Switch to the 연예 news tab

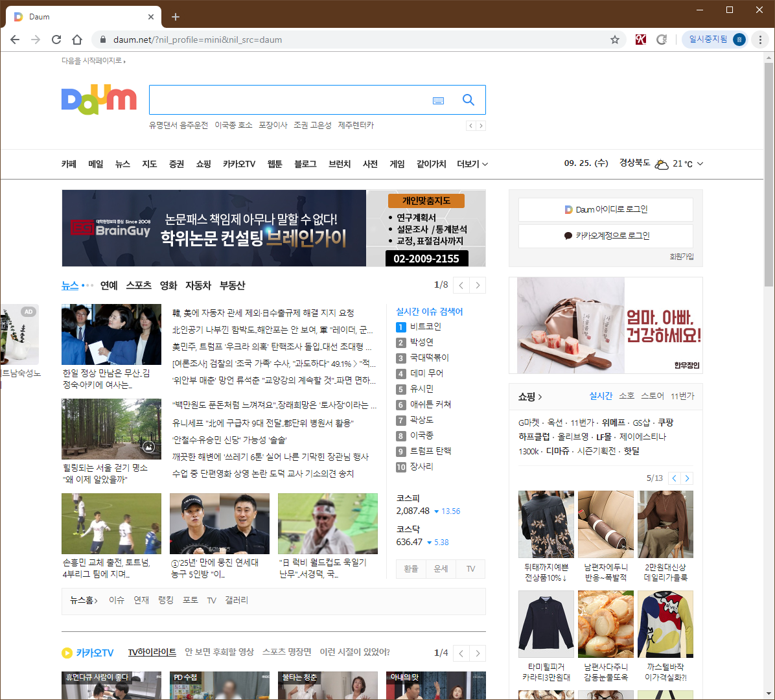pos(109,285)
